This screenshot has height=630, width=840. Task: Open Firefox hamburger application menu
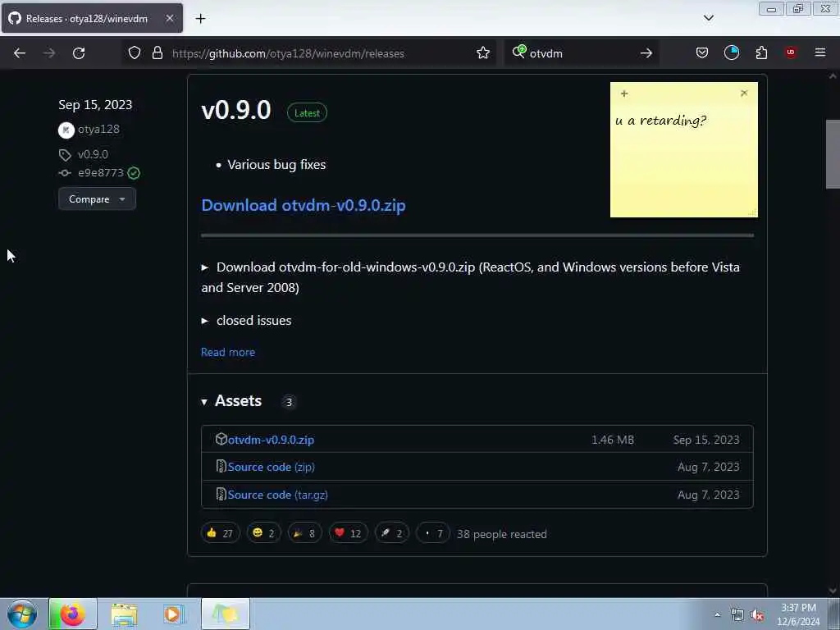point(819,52)
